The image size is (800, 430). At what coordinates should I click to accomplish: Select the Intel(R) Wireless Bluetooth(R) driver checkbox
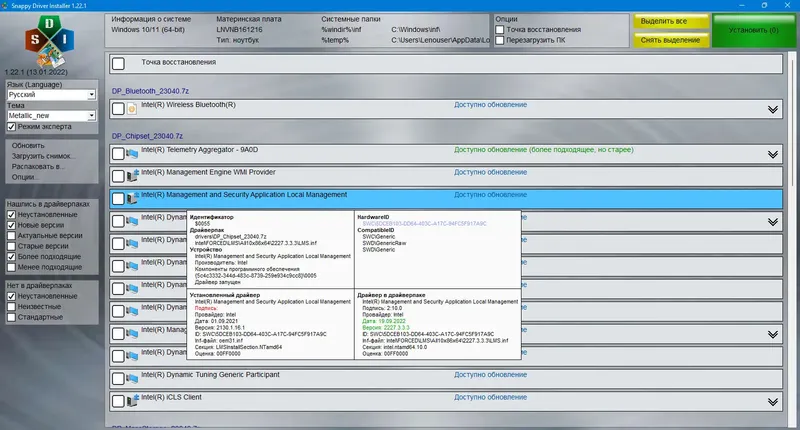(x=118, y=109)
